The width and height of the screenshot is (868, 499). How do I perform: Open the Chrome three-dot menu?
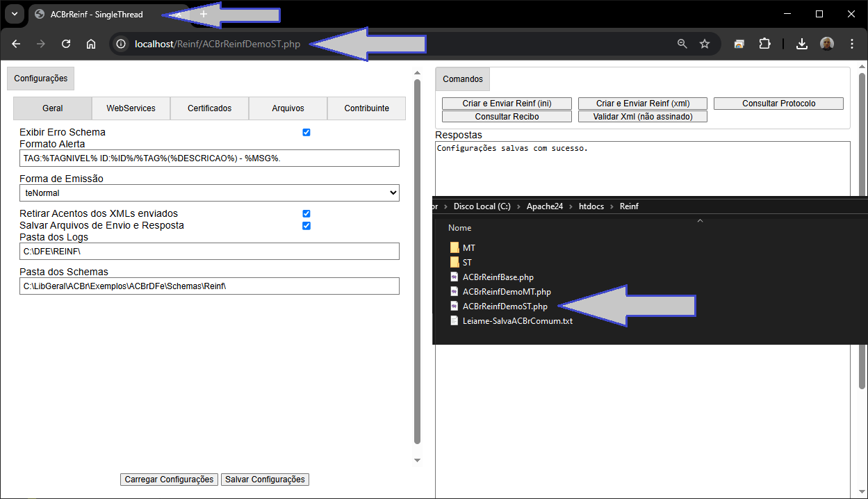coord(852,44)
